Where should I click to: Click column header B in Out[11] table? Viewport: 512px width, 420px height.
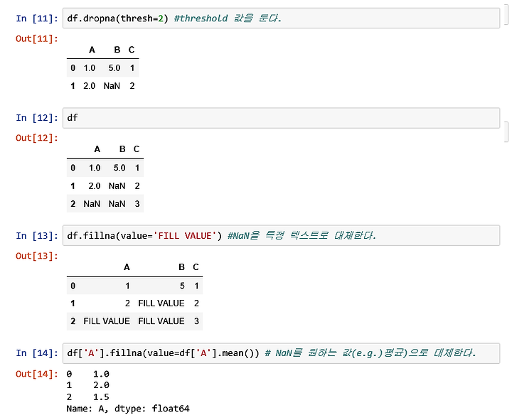tap(117, 50)
